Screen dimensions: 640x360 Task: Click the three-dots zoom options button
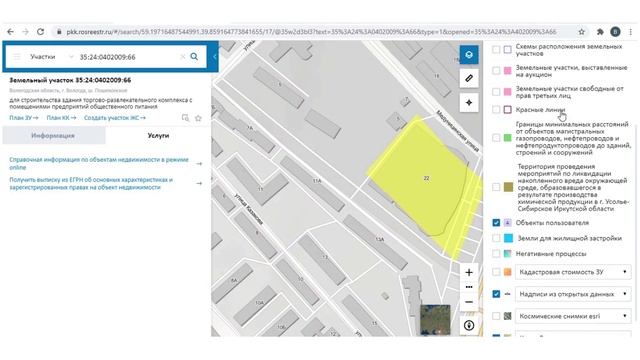point(469,287)
